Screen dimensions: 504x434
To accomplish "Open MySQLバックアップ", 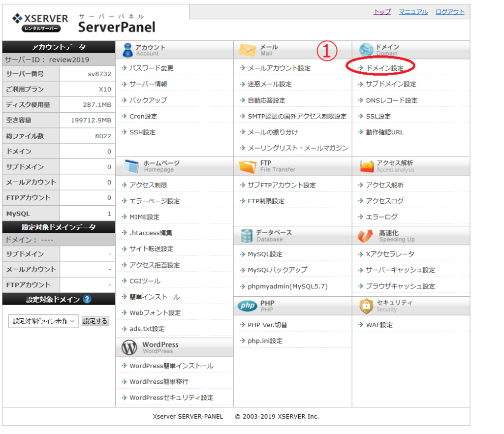I will pyautogui.click(x=278, y=270).
